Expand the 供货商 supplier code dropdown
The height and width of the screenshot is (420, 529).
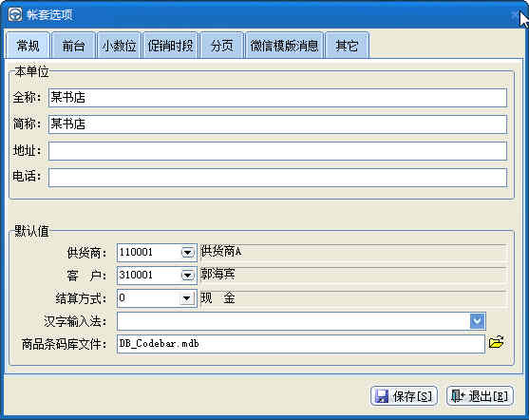coord(188,253)
